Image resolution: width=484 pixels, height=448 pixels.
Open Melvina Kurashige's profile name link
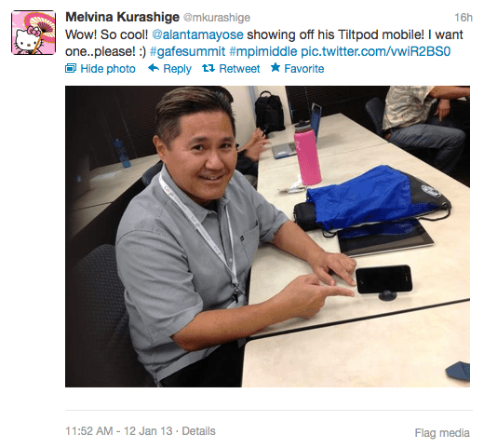(122, 17)
